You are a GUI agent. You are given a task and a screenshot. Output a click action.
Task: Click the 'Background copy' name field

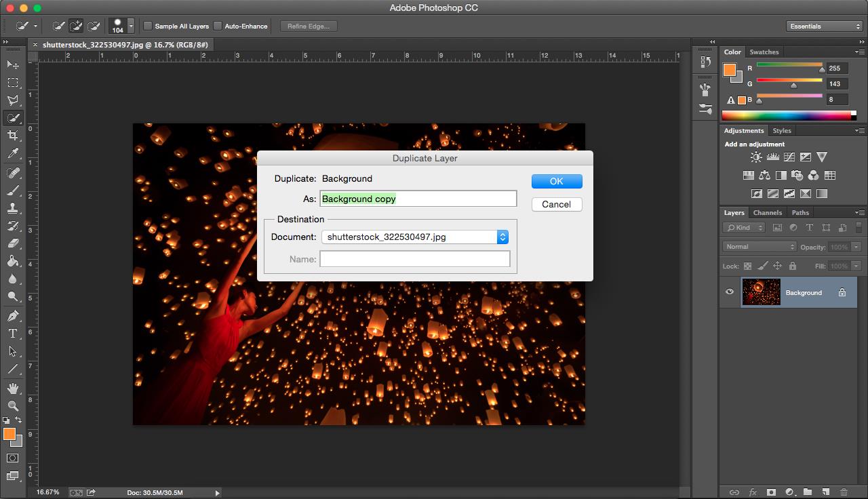tap(418, 199)
